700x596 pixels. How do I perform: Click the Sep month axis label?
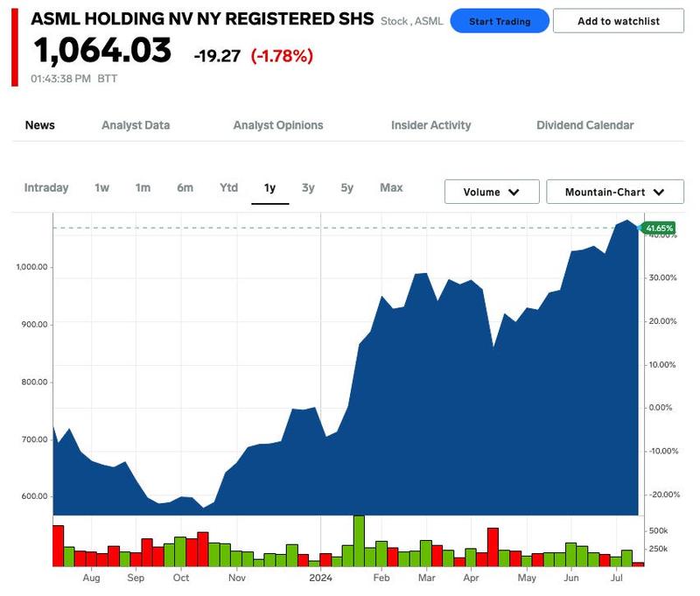pyautogui.click(x=136, y=578)
